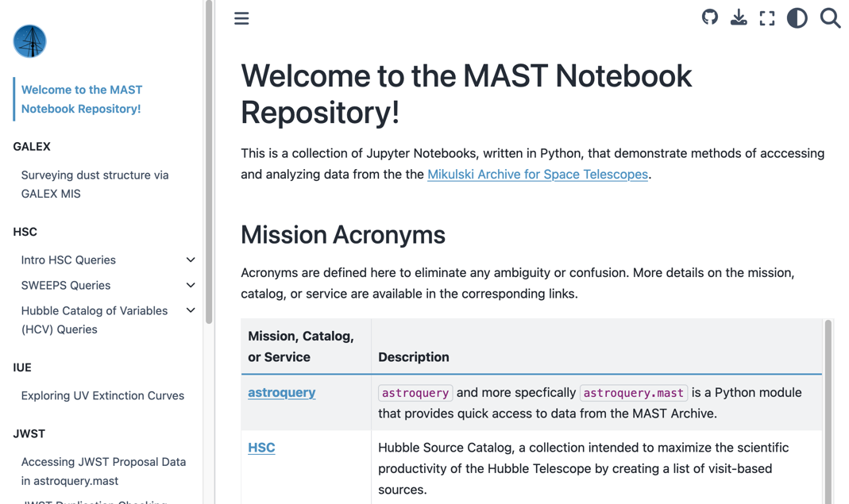
Task: Click the Description column header
Action: pyautogui.click(x=414, y=357)
